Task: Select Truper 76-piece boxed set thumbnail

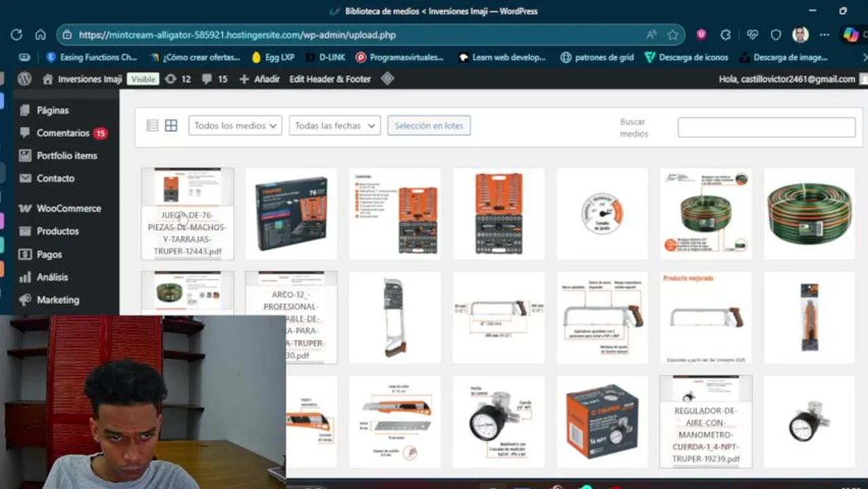Action: [291, 214]
